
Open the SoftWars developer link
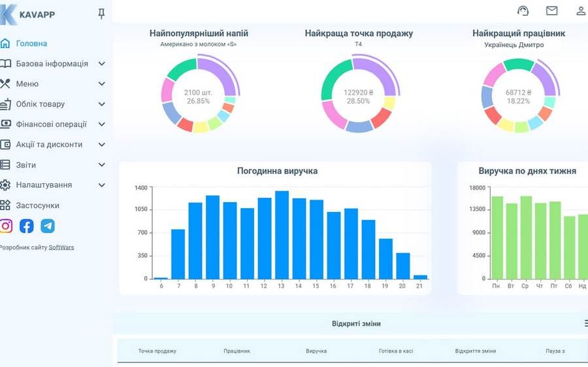61,247
